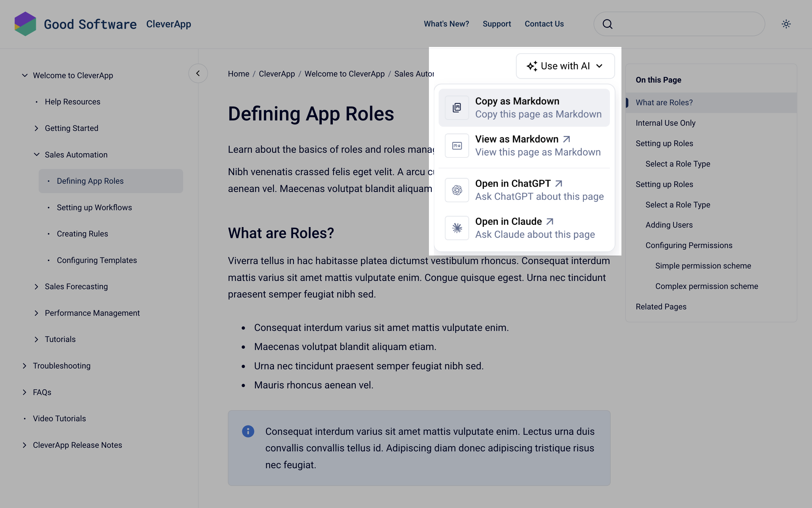Jump to Simple permission scheme section
This screenshot has width=812, height=508.
(703, 266)
